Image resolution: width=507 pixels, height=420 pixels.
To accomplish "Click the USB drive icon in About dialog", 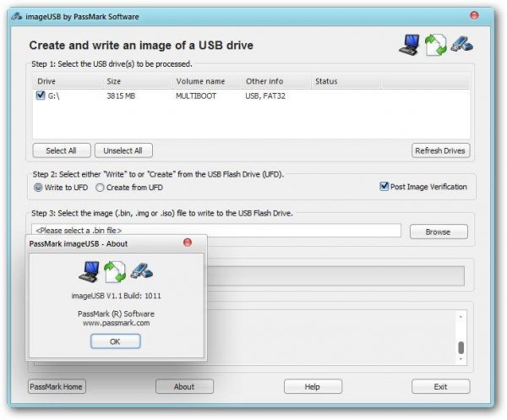I will click(142, 270).
